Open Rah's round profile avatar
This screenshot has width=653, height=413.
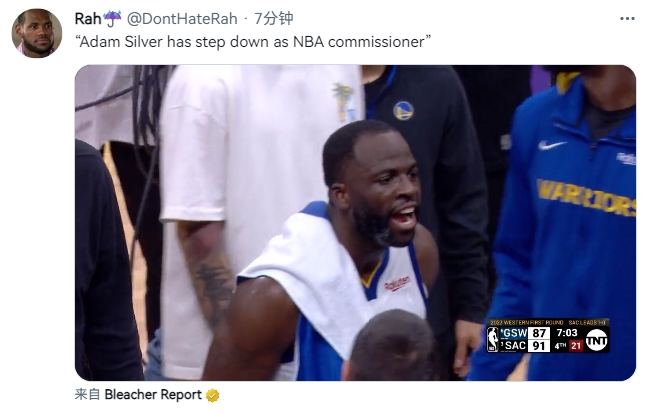tap(37, 33)
